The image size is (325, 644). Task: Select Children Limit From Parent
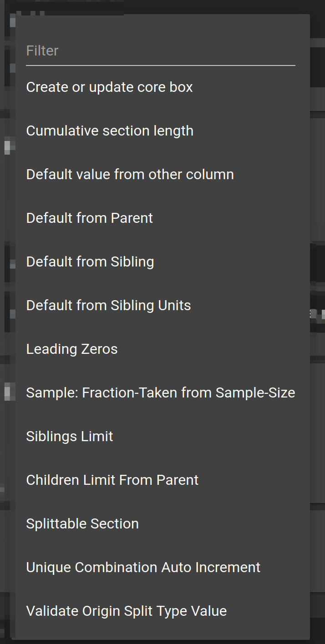coord(112,480)
